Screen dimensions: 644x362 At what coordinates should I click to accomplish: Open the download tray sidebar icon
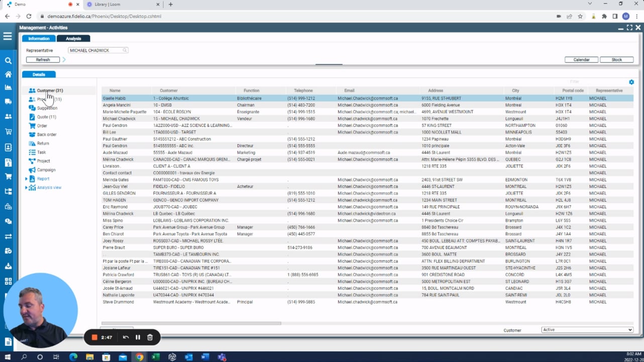click(x=8, y=266)
